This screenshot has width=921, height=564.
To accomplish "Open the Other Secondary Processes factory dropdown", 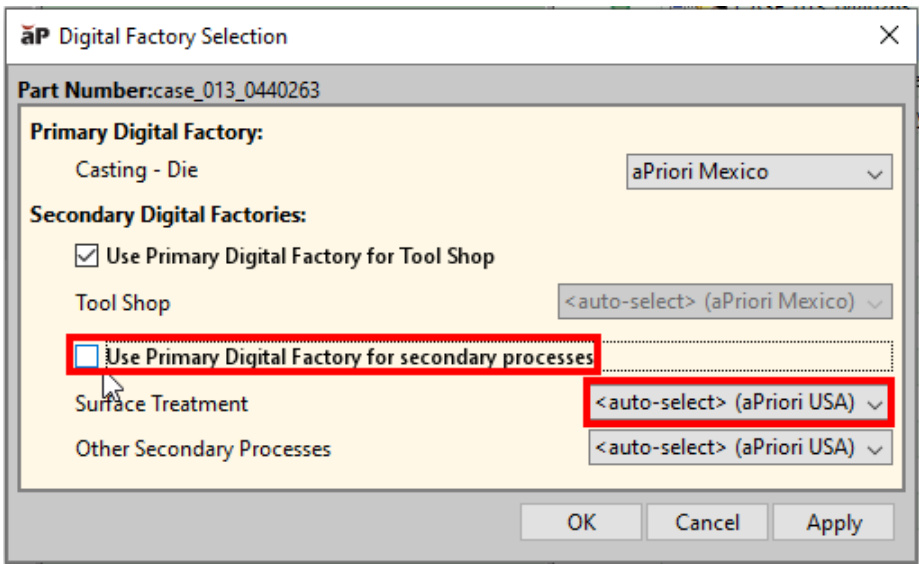I will [876, 448].
